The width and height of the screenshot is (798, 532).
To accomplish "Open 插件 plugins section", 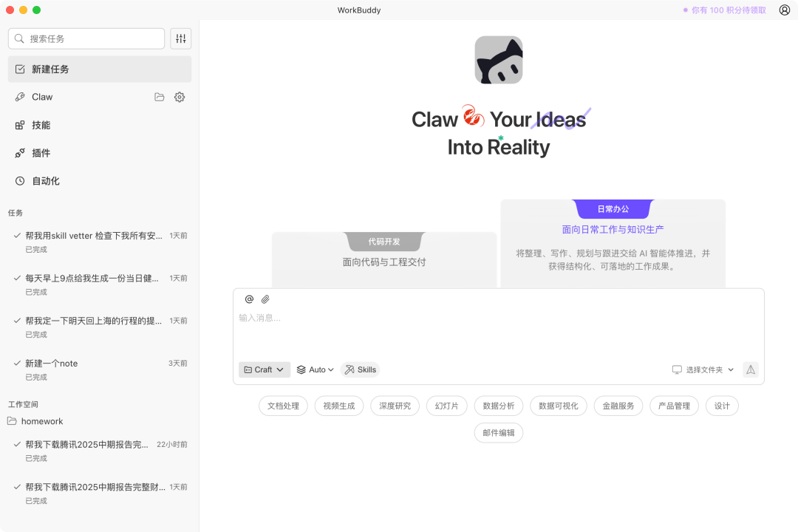I will pos(100,153).
